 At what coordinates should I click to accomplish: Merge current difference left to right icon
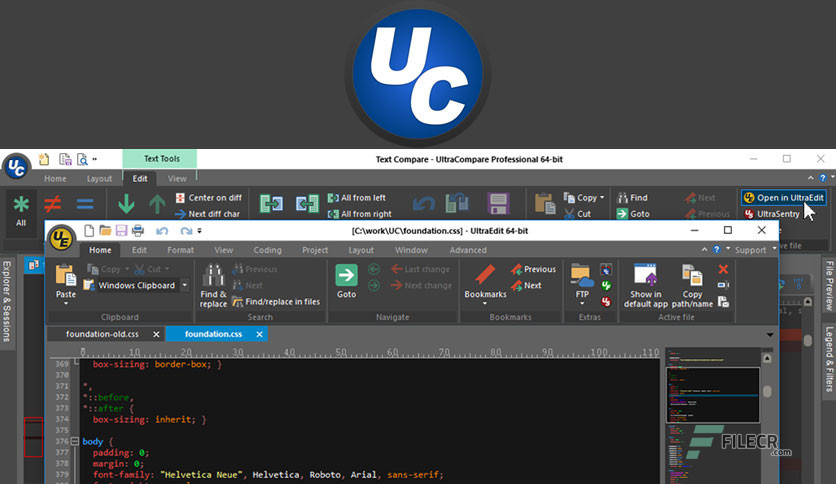pyautogui.click(x=271, y=204)
